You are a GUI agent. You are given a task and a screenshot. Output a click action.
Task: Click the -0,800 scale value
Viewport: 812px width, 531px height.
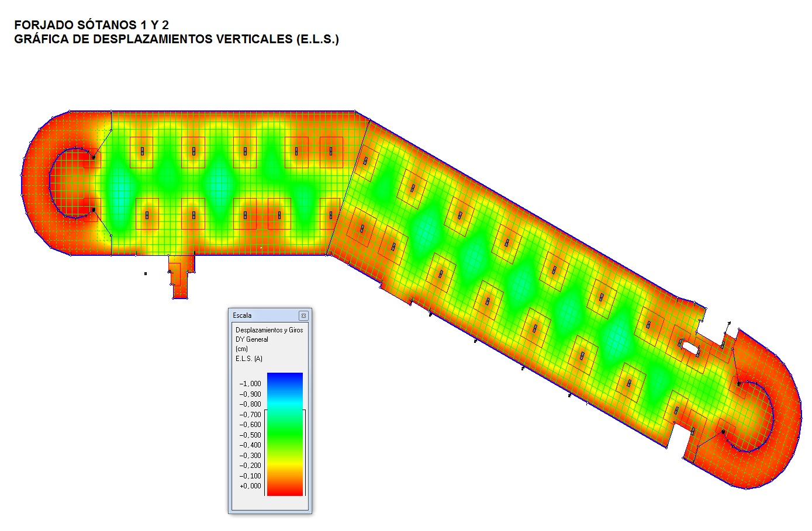(x=250, y=404)
